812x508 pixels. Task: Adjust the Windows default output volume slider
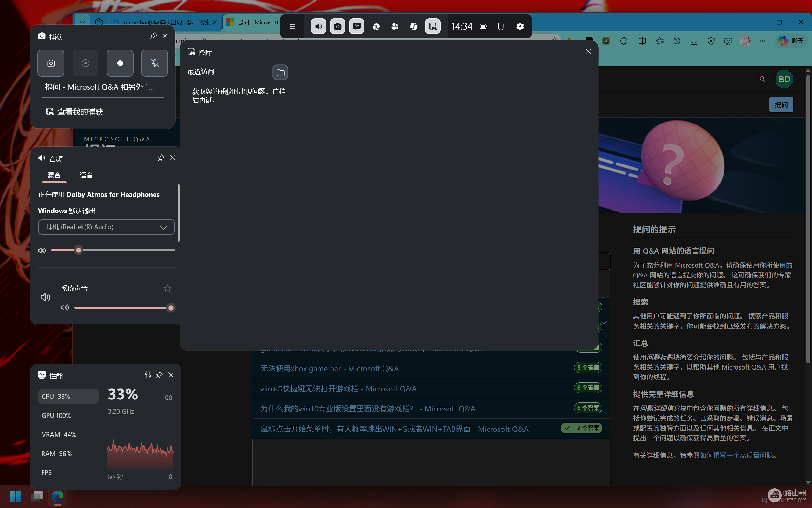tap(113, 250)
